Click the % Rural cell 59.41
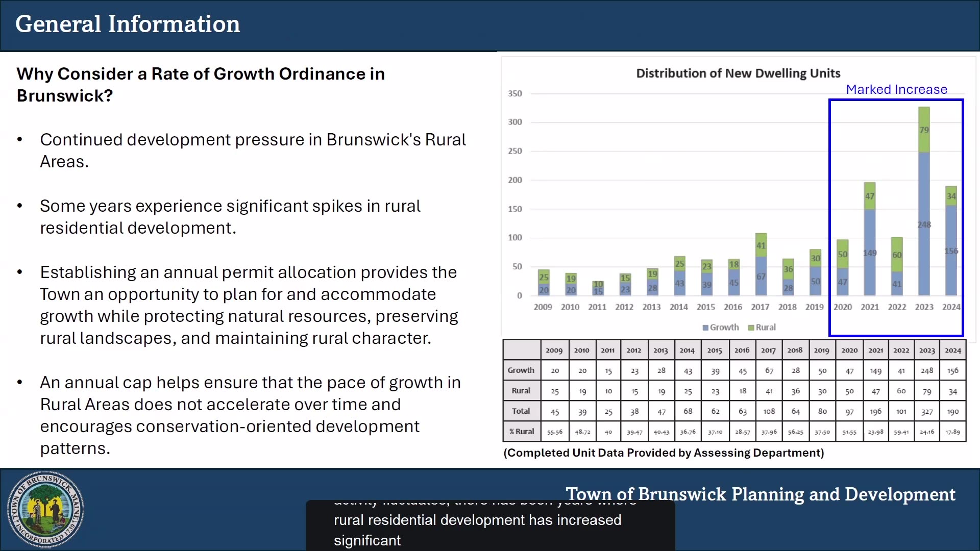This screenshot has height=551, width=980. coord(901,432)
